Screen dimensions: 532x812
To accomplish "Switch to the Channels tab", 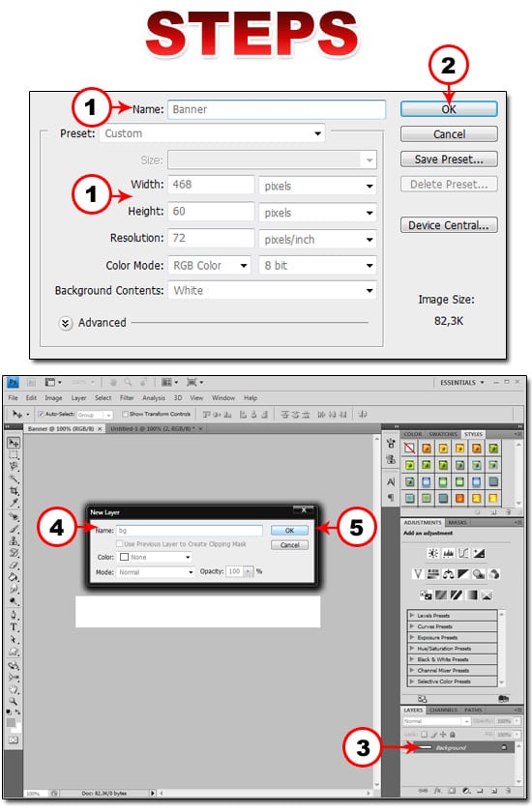I will pos(443,710).
